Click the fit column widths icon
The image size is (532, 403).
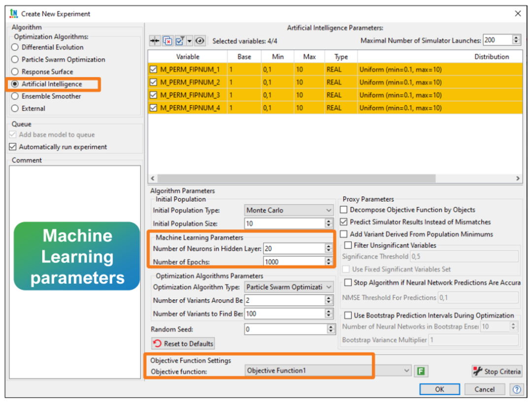[155, 41]
